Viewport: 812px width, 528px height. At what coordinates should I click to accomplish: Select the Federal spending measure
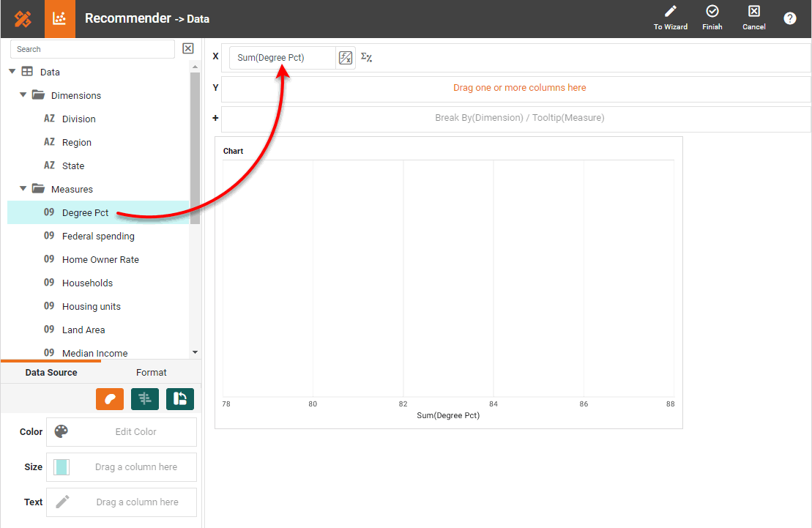click(x=98, y=237)
